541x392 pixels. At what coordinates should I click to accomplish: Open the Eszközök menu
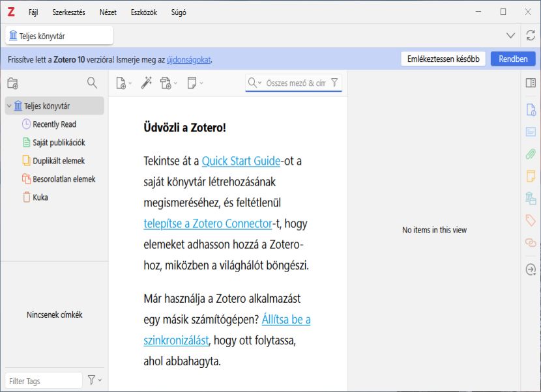(x=144, y=12)
